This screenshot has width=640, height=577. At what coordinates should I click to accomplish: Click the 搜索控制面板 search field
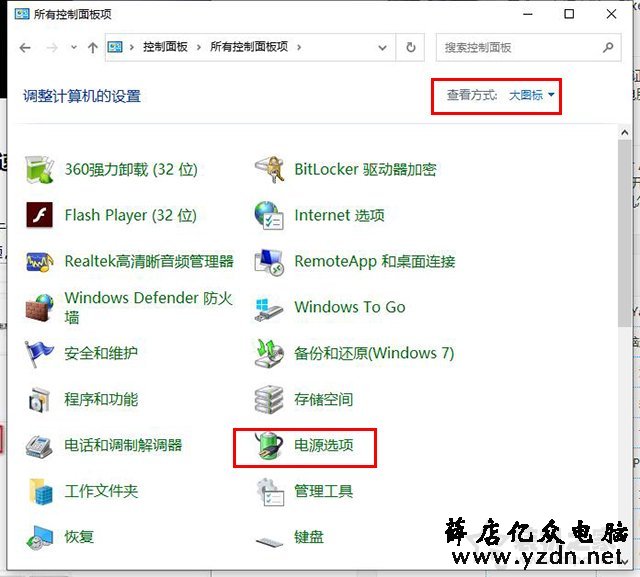529,47
